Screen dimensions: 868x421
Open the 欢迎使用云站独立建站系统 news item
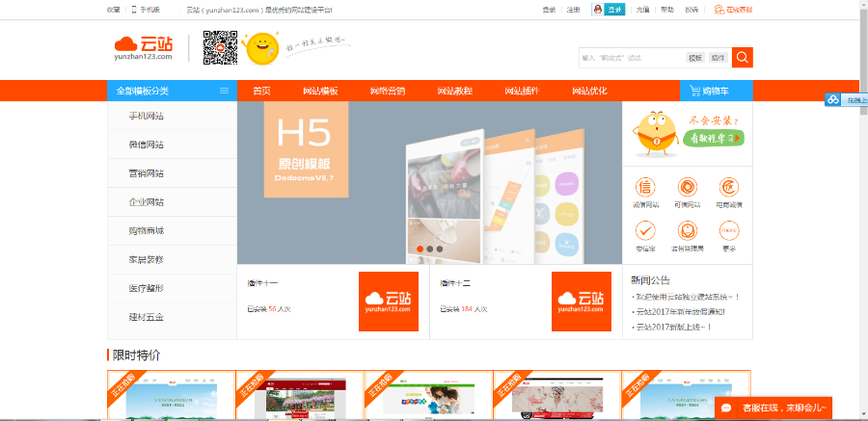(688, 297)
